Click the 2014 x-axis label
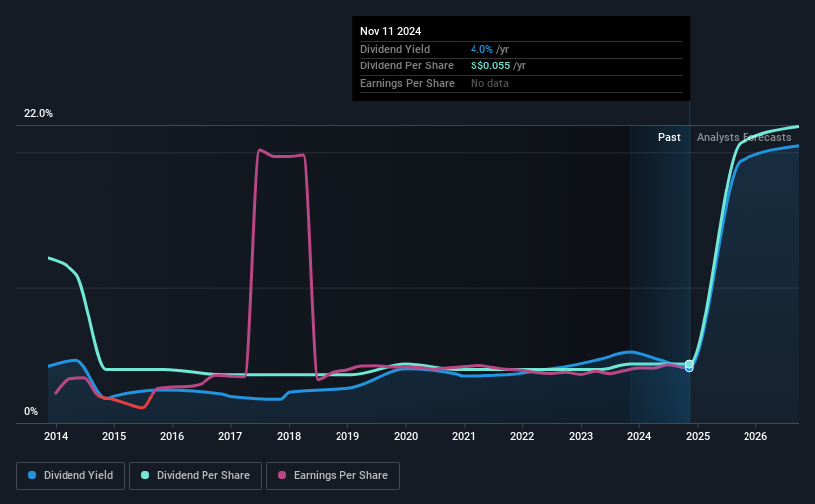815x504 pixels. tap(56, 436)
